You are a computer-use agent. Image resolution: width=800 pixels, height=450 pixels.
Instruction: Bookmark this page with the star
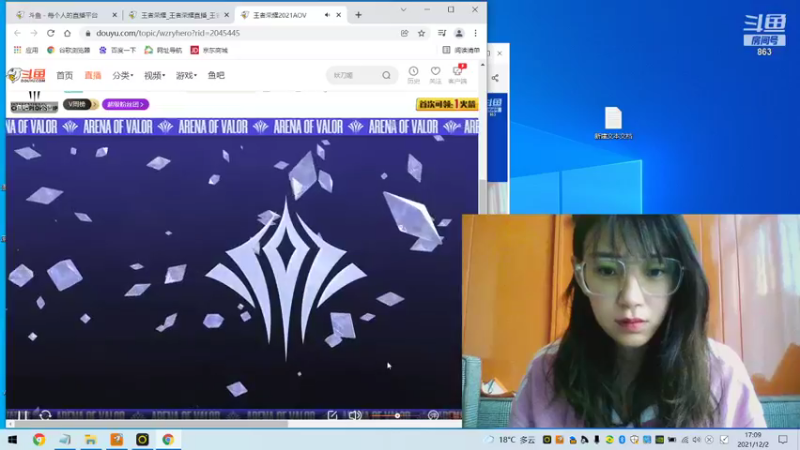point(421,33)
